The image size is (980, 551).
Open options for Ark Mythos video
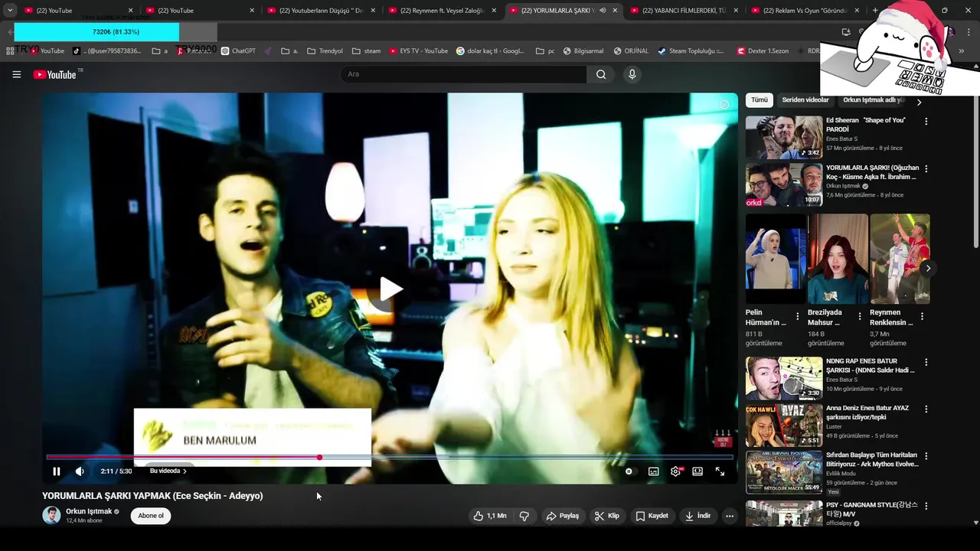926,457
